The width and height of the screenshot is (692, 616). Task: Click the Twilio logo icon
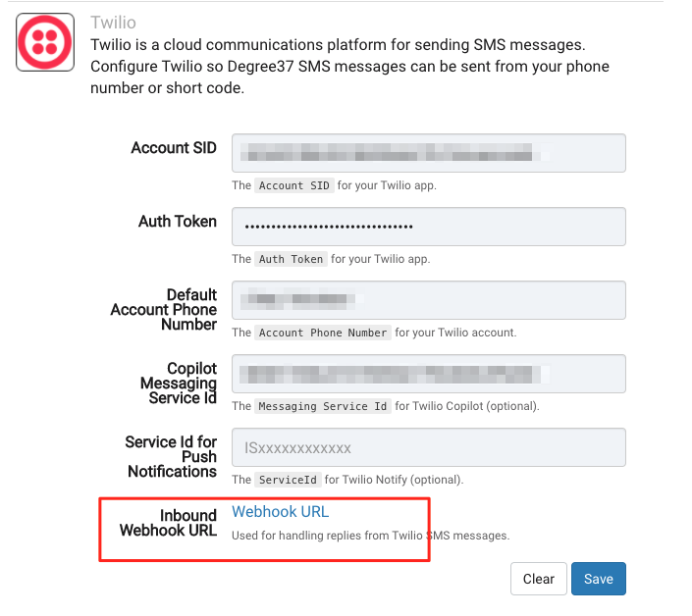pos(45,42)
